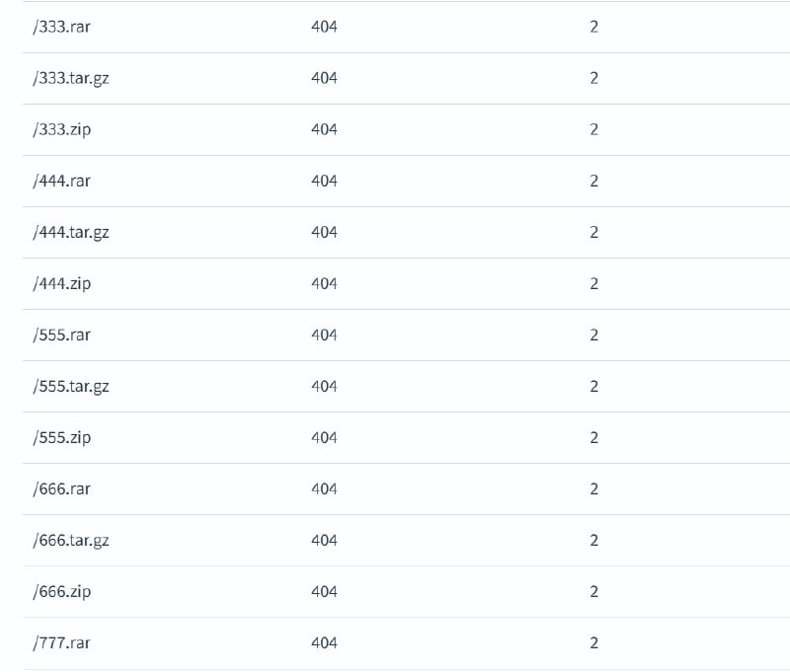Select the /333.zip row path
The width and height of the screenshot is (790, 672).
click(x=62, y=130)
